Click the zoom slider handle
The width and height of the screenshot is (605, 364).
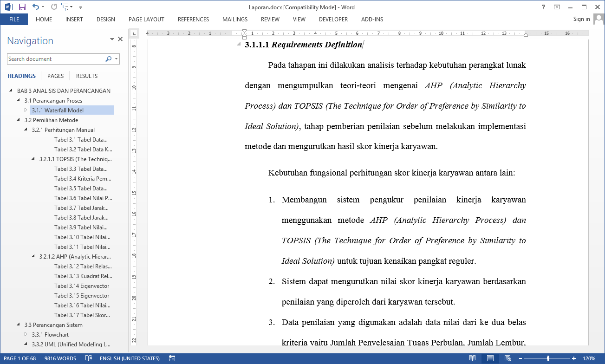548,358
